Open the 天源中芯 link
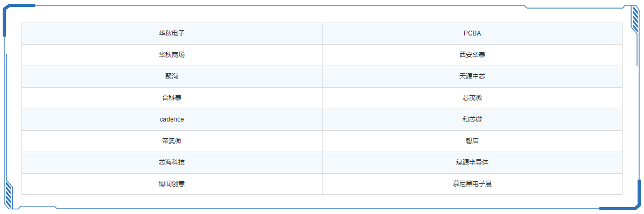Screen dimensions: 644x214 pos(472,76)
